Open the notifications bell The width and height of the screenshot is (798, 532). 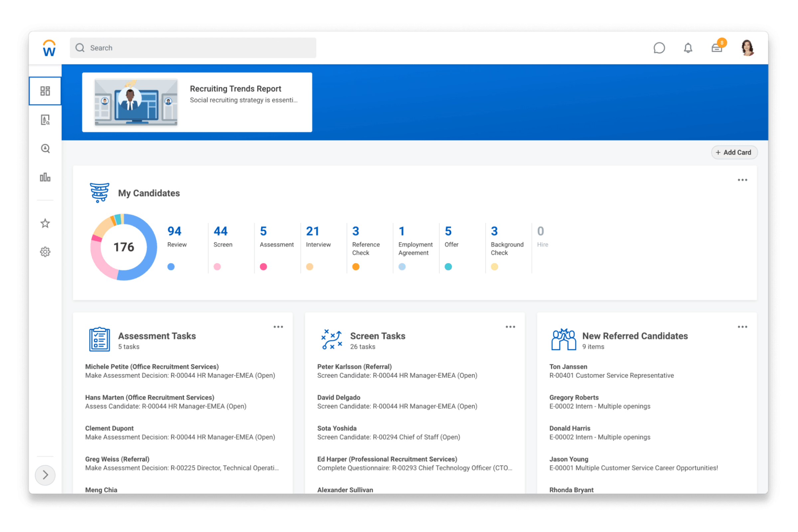tap(688, 48)
